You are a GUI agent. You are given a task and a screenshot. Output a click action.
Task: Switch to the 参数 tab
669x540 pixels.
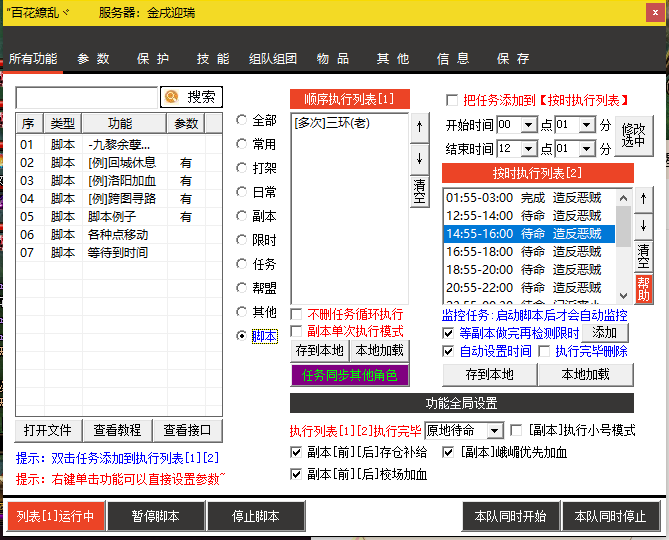(93, 59)
